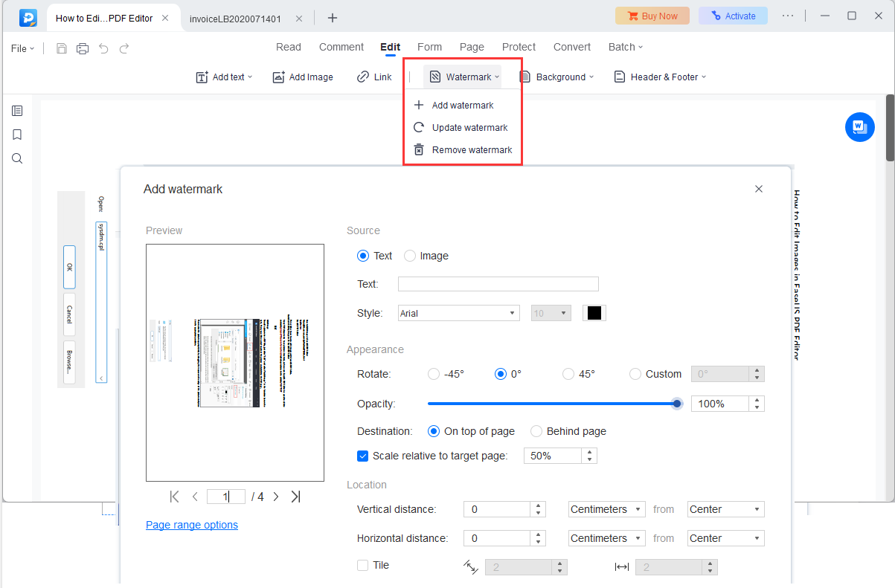Select 0° rotation option
The height and width of the screenshot is (588, 895).
[x=501, y=374]
